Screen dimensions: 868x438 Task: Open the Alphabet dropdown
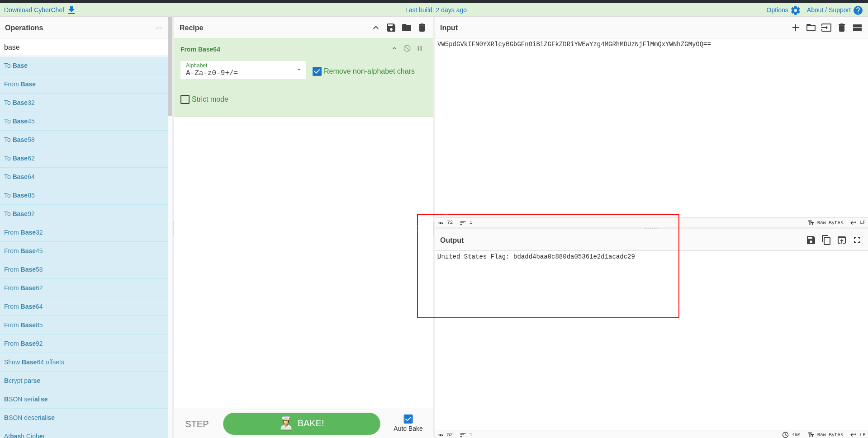pyautogui.click(x=243, y=70)
